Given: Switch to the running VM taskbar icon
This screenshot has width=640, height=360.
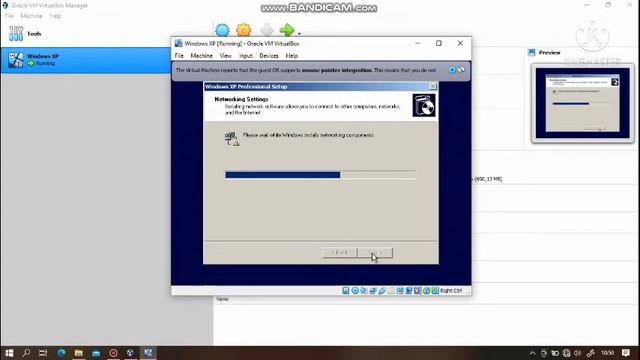Looking at the screenshot, I should coord(148,353).
